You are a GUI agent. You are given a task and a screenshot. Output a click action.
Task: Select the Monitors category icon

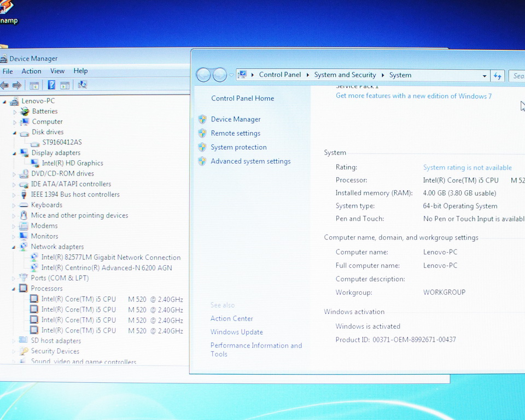24,236
